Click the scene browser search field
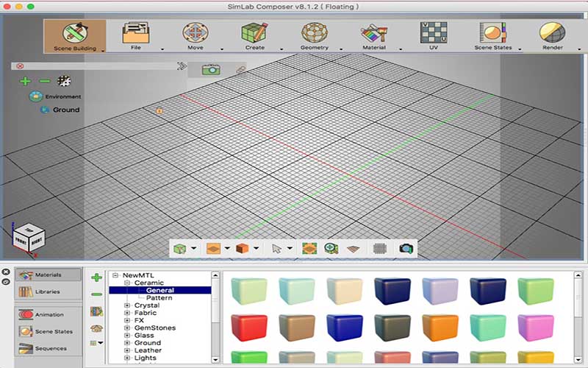 [99, 66]
